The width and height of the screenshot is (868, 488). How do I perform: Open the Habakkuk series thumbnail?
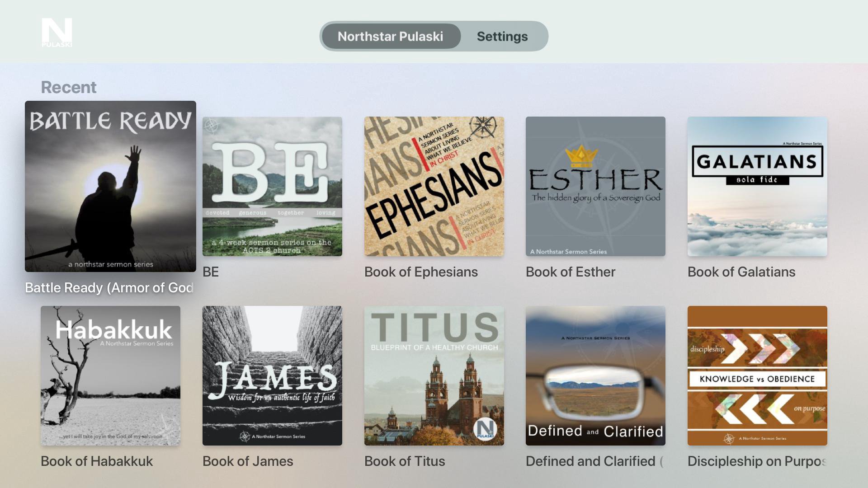[x=110, y=375]
